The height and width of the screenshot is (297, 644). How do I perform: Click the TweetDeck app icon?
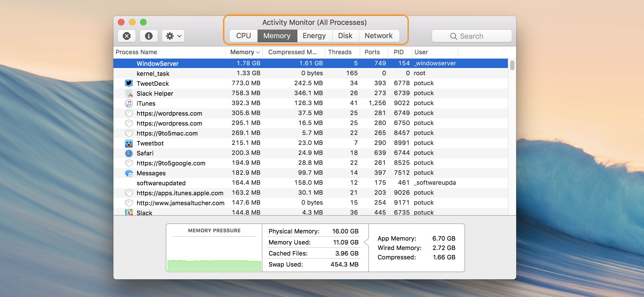pyautogui.click(x=129, y=83)
